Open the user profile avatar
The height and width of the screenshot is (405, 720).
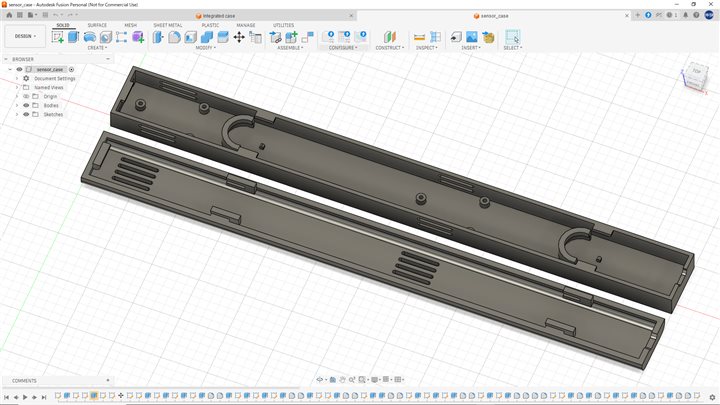(709, 15)
